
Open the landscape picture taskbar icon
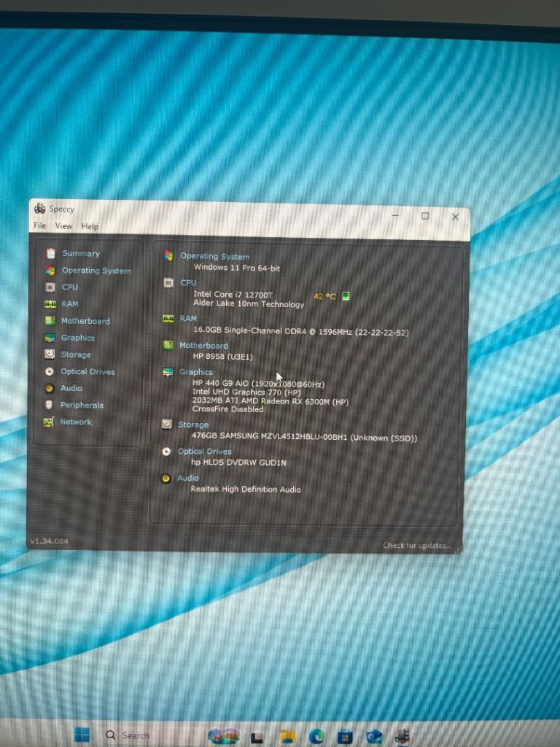(224, 737)
